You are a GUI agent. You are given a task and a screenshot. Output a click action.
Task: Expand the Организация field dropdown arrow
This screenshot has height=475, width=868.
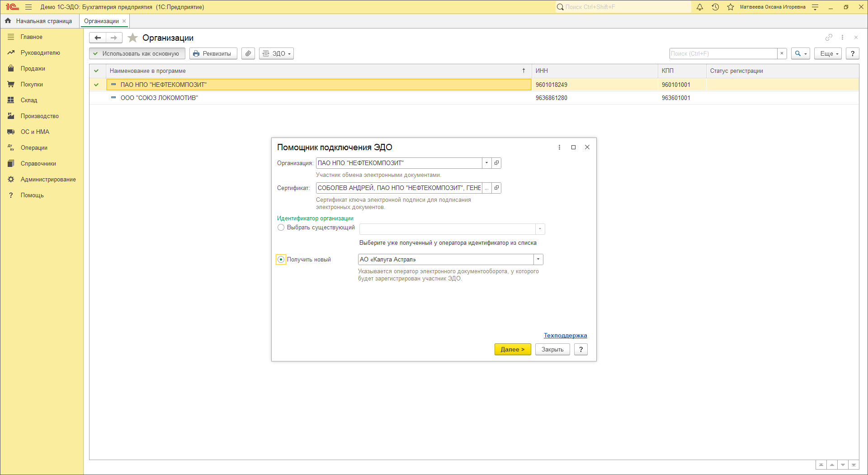[x=486, y=163]
